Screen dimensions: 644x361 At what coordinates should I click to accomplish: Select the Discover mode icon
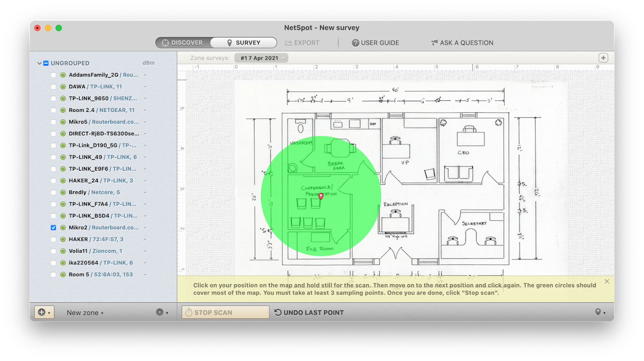[x=165, y=42]
